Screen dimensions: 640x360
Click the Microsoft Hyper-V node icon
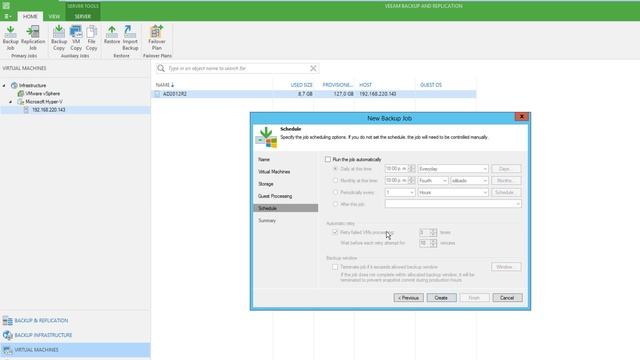pyautogui.click(x=21, y=102)
